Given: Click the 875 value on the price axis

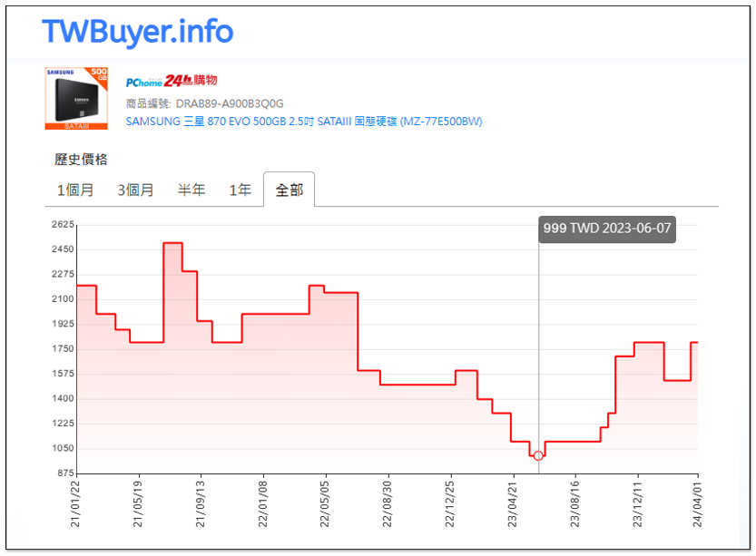Looking at the screenshot, I should [x=64, y=473].
